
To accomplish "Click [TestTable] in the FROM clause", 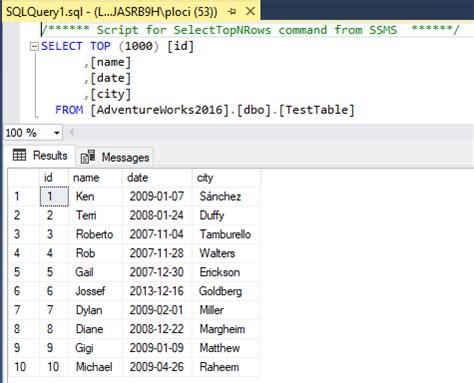I will (316, 110).
